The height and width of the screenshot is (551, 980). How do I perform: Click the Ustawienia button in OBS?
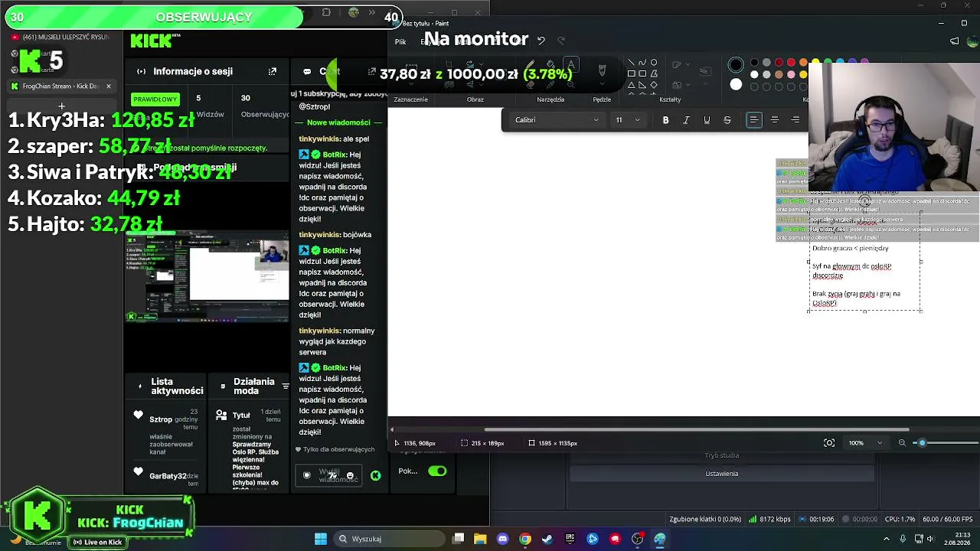(722, 474)
